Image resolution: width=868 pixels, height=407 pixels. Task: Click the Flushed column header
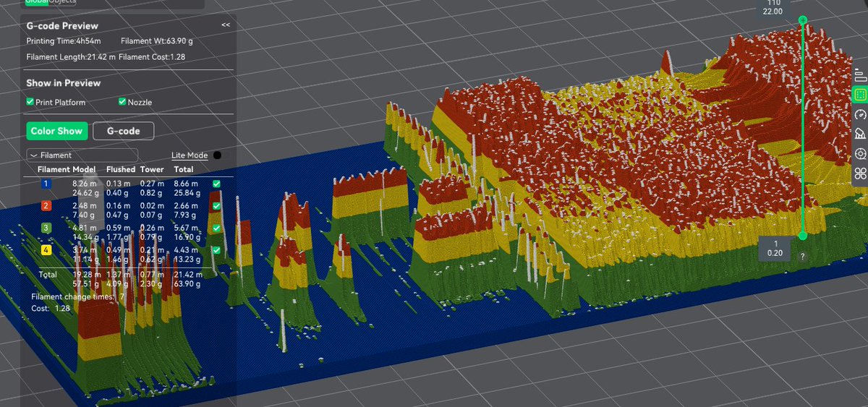pos(121,169)
